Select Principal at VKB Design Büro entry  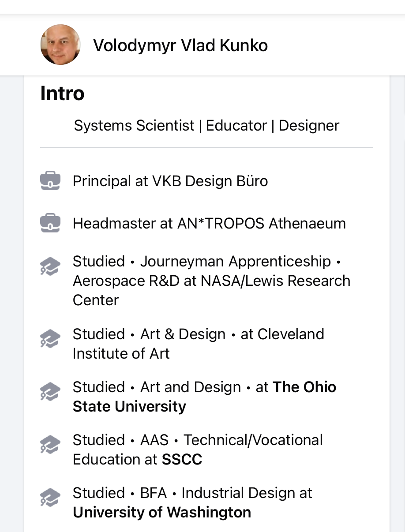pos(170,181)
